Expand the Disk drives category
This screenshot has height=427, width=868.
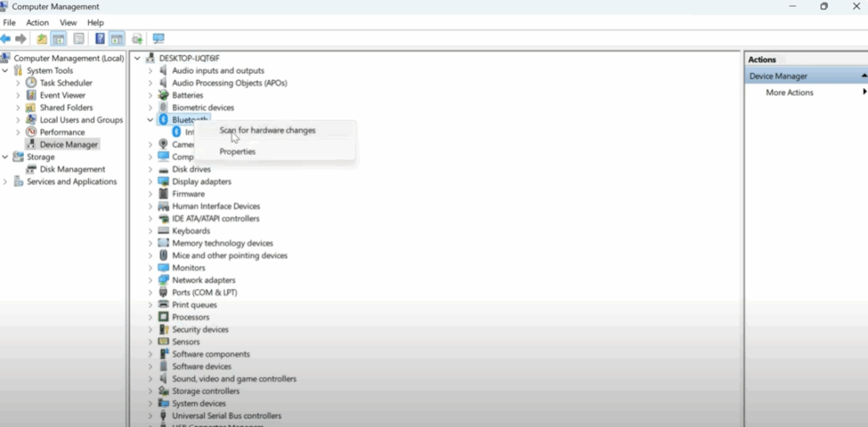(x=150, y=169)
